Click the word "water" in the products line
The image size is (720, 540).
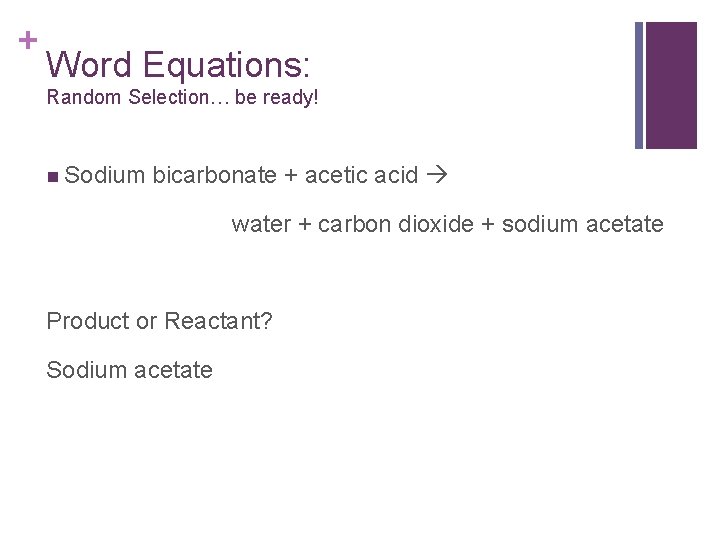pos(261,224)
